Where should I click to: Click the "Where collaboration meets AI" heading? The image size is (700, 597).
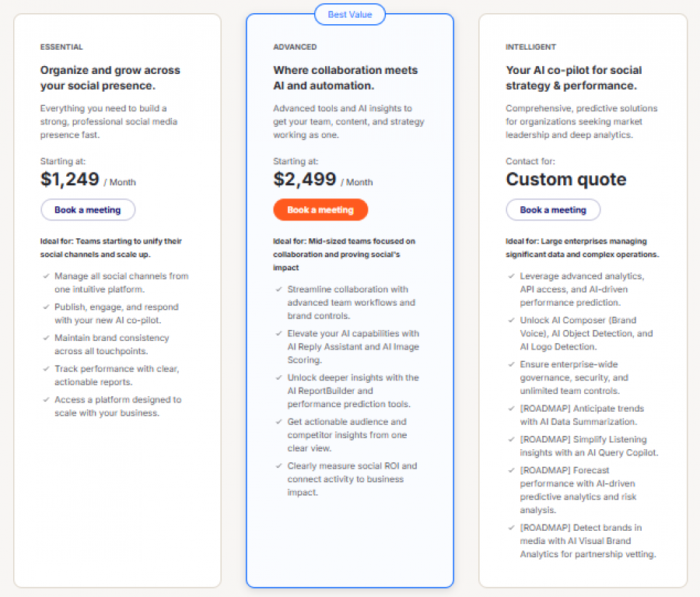tap(345, 77)
